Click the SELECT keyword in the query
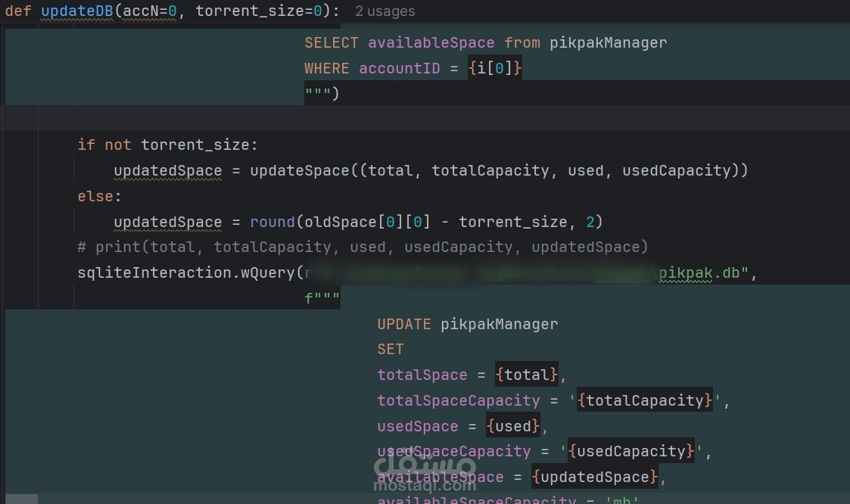Viewport: 850px width, 504px height. point(332,43)
